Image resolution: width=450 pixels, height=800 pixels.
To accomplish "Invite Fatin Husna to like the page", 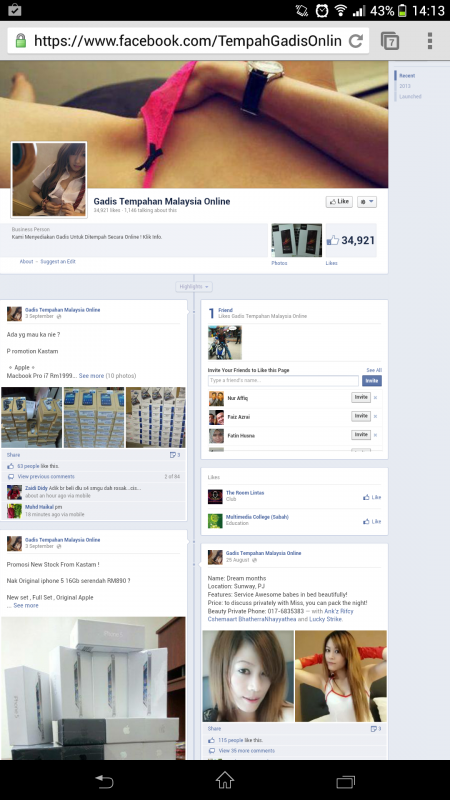I will coord(361,435).
